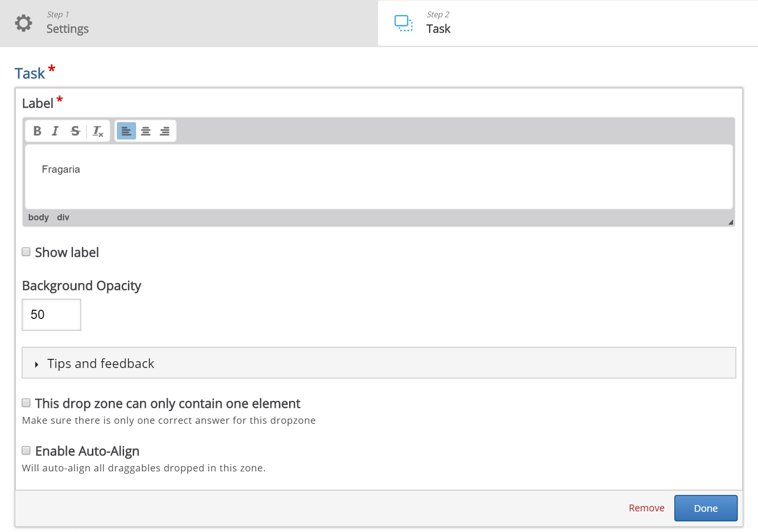Toggle italic formatting in Label editor

point(55,131)
